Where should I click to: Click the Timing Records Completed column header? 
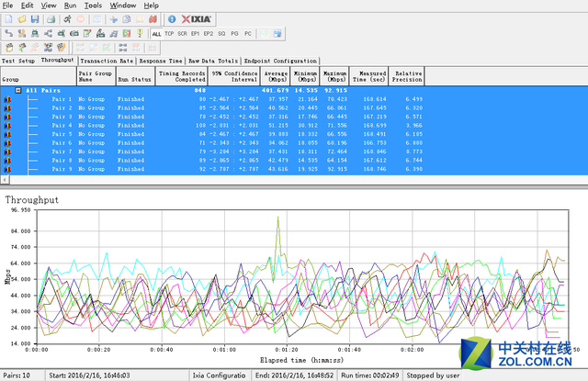[x=182, y=76]
